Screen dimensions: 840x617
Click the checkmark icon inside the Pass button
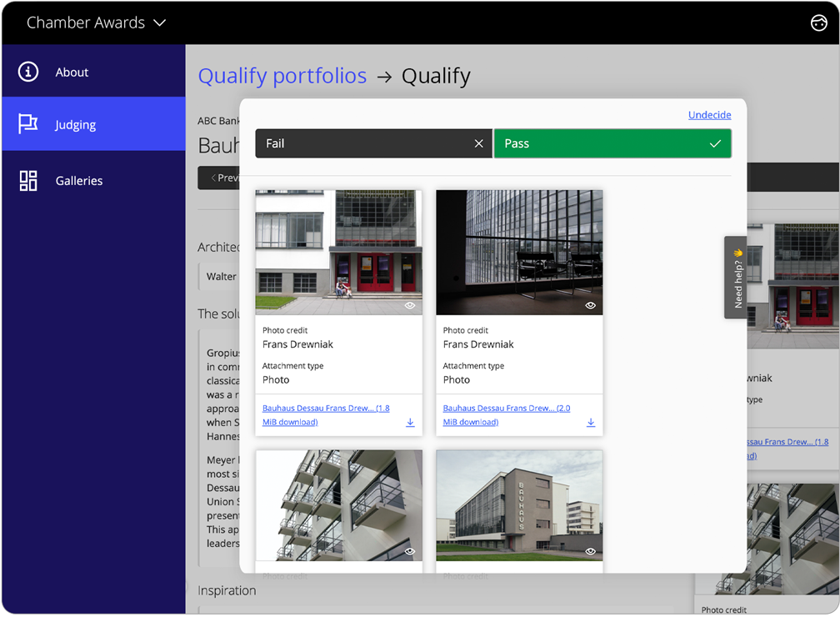point(714,143)
